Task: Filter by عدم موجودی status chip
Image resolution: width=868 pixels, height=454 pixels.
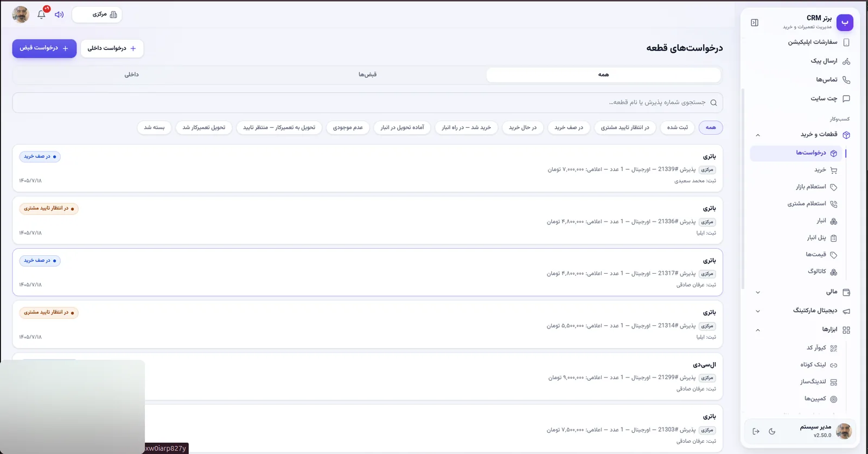Action: coord(348,128)
